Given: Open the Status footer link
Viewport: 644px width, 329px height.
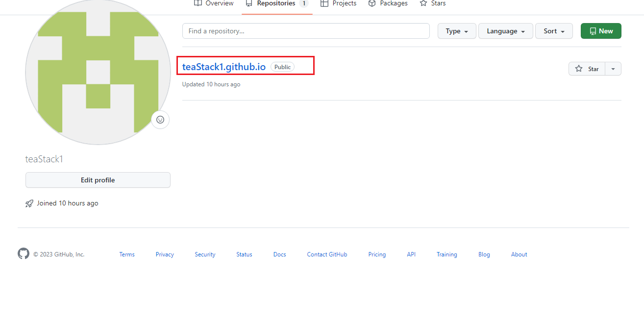Looking at the screenshot, I should [244, 254].
